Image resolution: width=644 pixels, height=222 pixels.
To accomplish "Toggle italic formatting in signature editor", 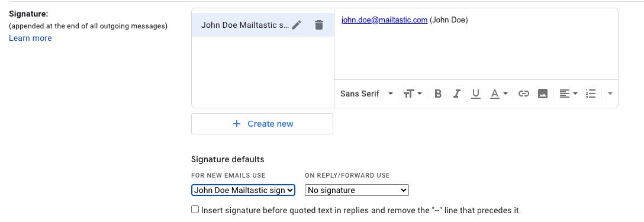I will [x=456, y=94].
